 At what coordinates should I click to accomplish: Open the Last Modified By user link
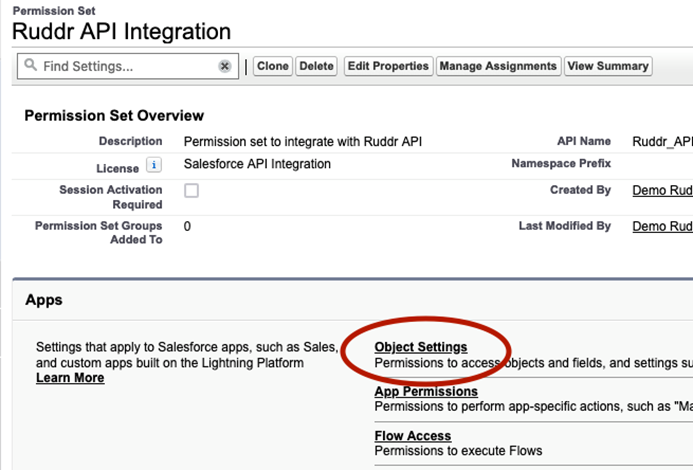click(662, 226)
